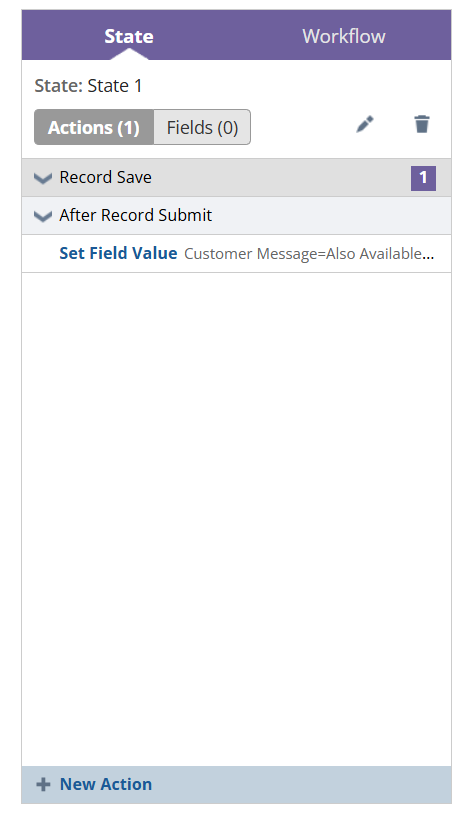Click the blue footer bar beside New Action

(x=301, y=785)
